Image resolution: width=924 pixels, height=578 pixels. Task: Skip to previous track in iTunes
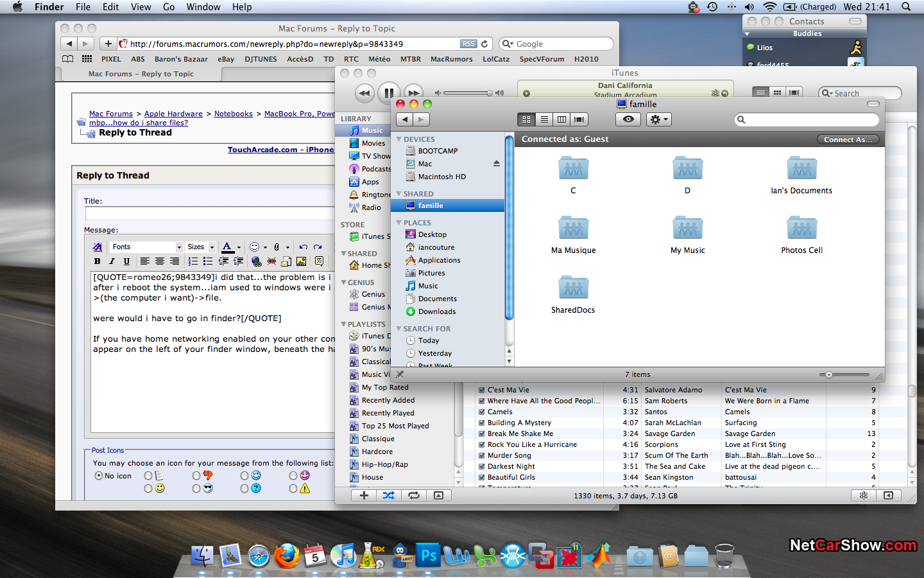pos(364,93)
